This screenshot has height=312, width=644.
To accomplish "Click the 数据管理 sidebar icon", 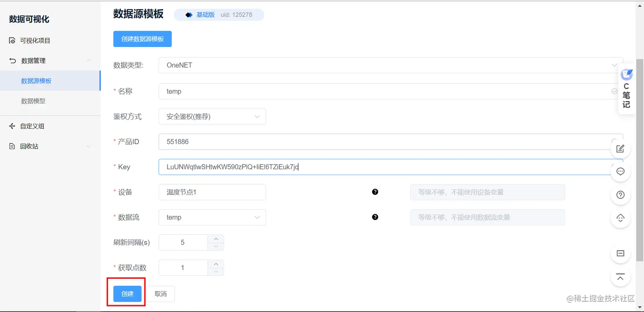I will click(12, 61).
